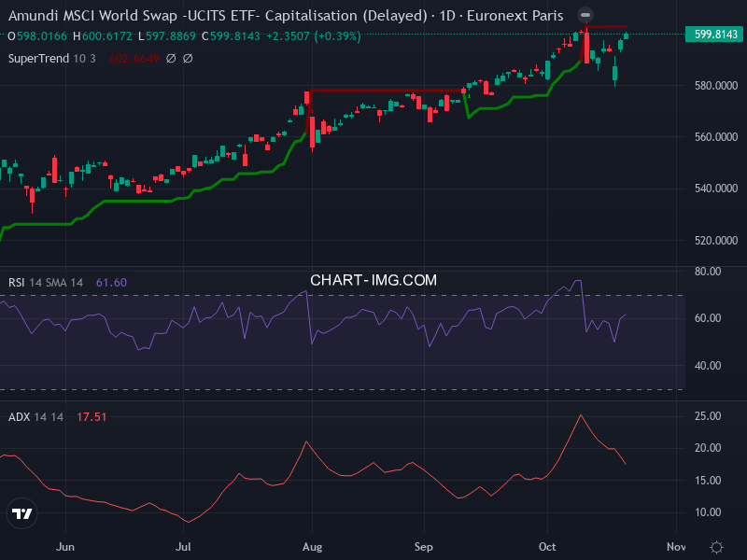Click the RSI value 61.60

[x=111, y=283]
